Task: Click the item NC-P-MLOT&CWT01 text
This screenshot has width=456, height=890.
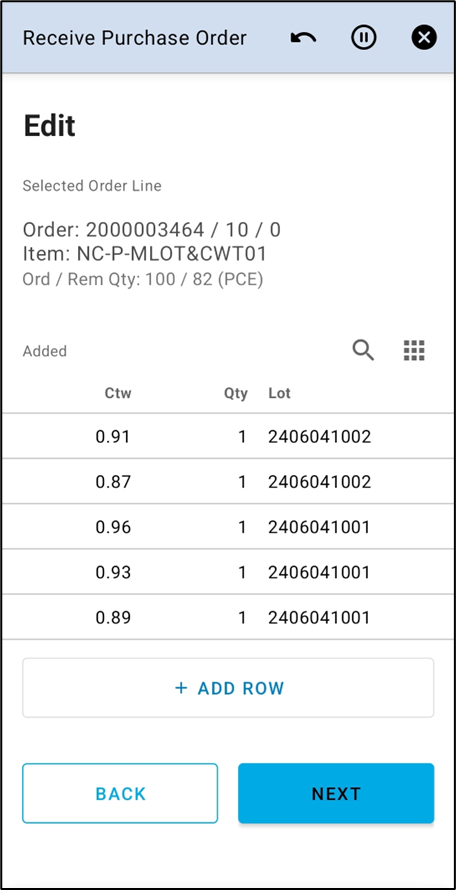Action: pos(172,254)
